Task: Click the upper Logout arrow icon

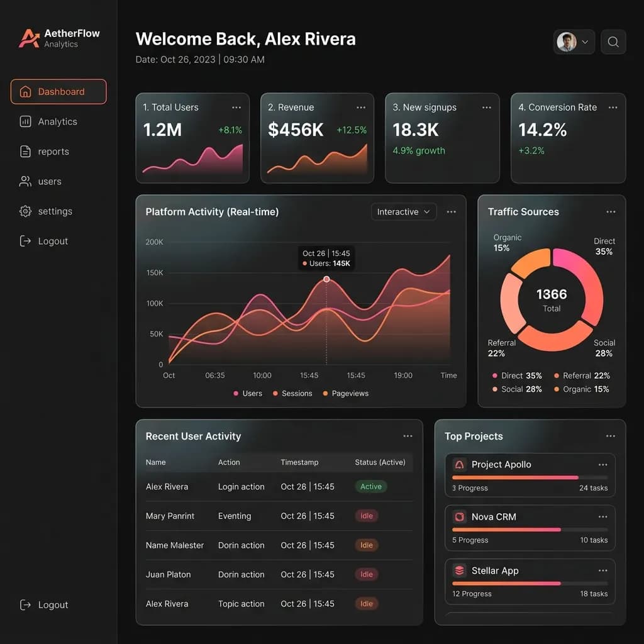Action: coord(25,241)
